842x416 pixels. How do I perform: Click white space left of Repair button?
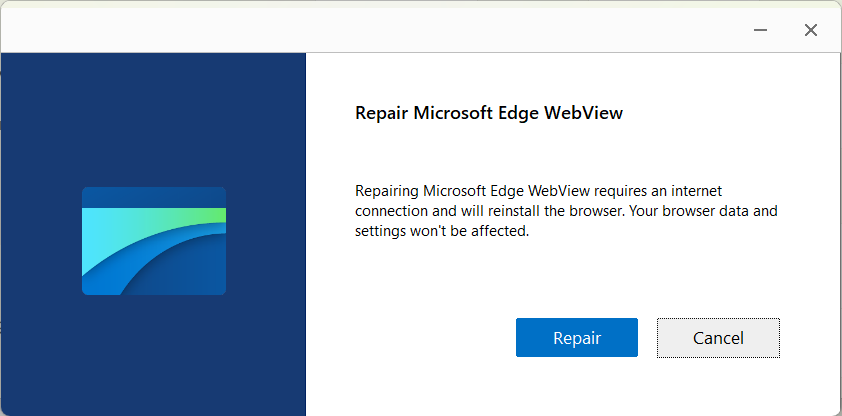(x=420, y=338)
